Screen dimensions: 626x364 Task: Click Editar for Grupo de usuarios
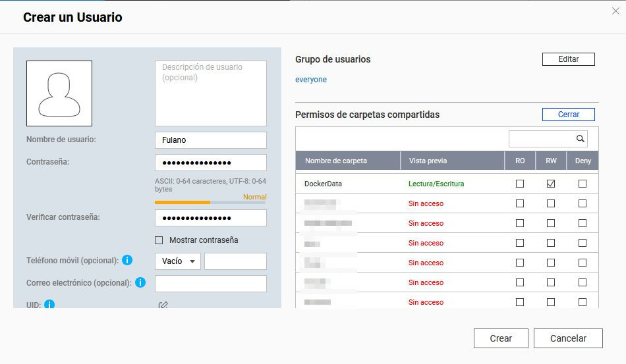[568, 59]
